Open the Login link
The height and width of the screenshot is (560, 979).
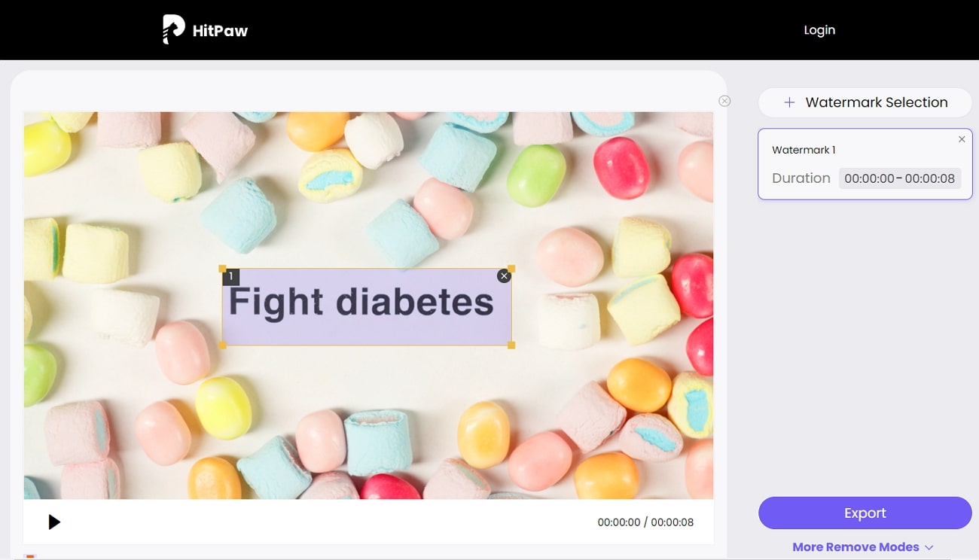coord(819,30)
